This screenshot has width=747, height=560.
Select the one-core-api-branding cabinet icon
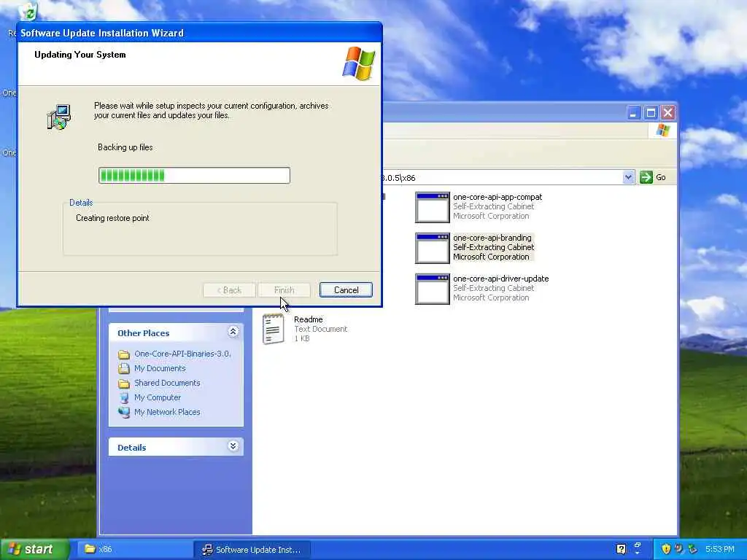pyautogui.click(x=432, y=248)
